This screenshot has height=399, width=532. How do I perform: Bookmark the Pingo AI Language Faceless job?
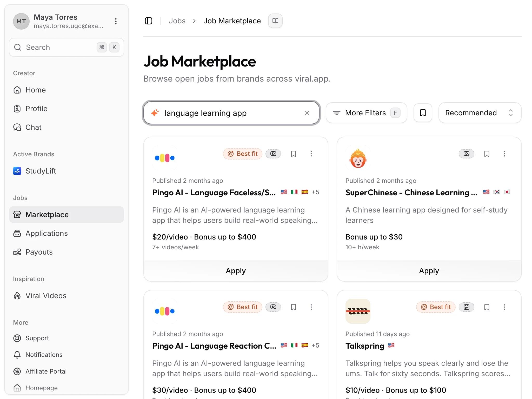[294, 154]
